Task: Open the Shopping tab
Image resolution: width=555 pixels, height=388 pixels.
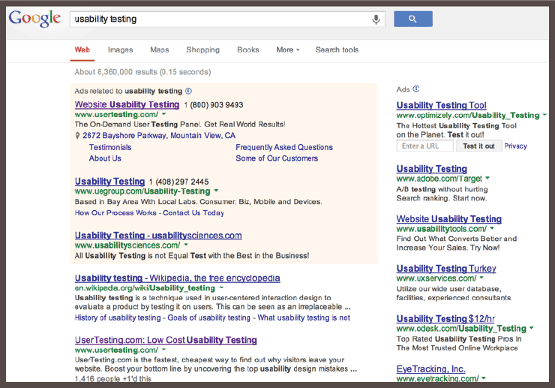Action: pyautogui.click(x=203, y=50)
